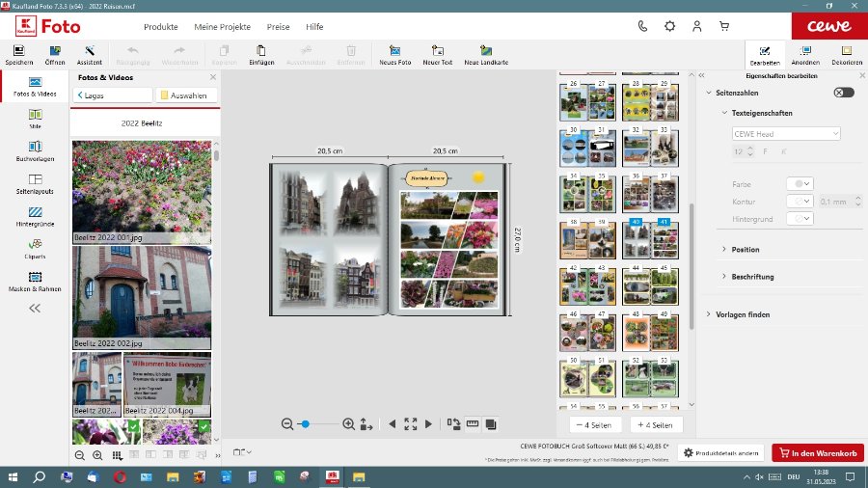Toggle the ruler display icon
The width and height of the screenshot is (868, 488).
click(473, 423)
